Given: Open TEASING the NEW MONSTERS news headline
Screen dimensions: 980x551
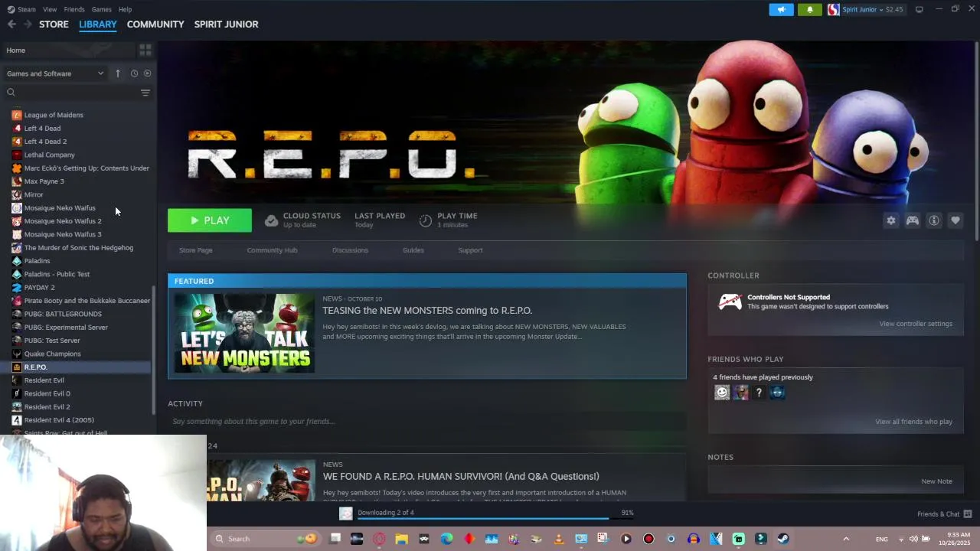Looking at the screenshot, I should coord(427,311).
